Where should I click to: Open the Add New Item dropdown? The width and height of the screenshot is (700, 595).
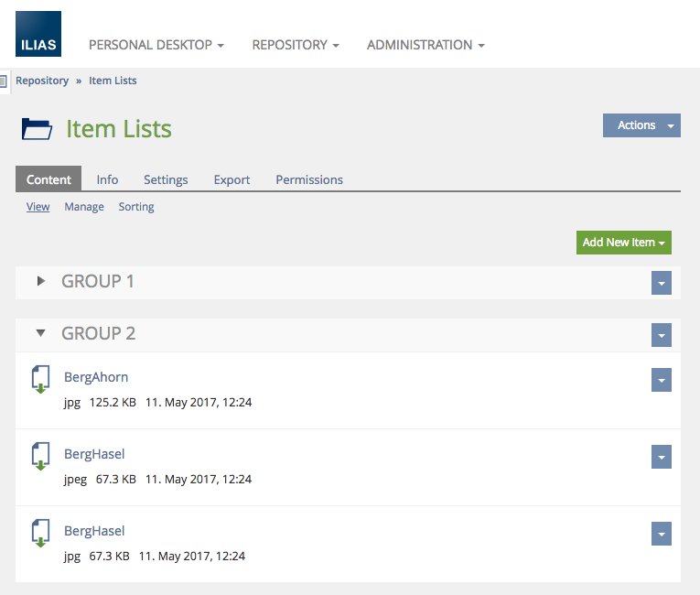pos(623,243)
